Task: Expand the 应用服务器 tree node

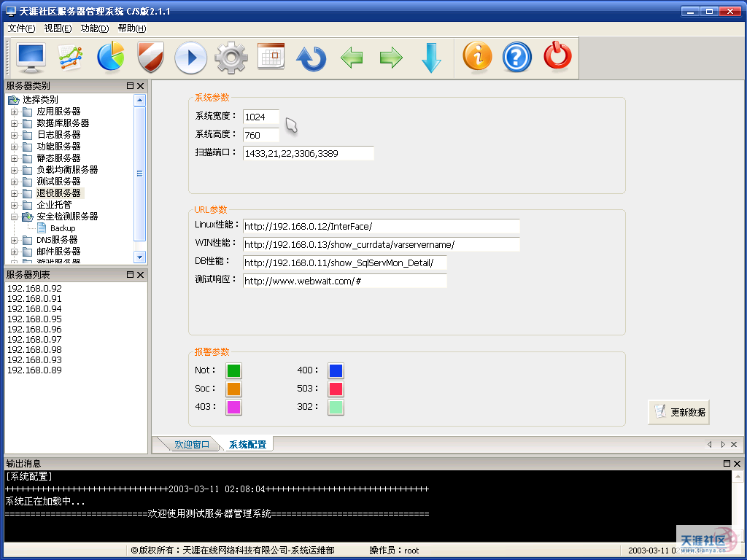Action: (x=14, y=112)
